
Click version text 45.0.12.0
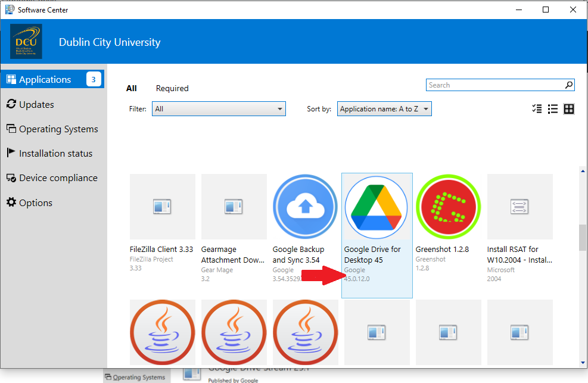coord(357,279)
